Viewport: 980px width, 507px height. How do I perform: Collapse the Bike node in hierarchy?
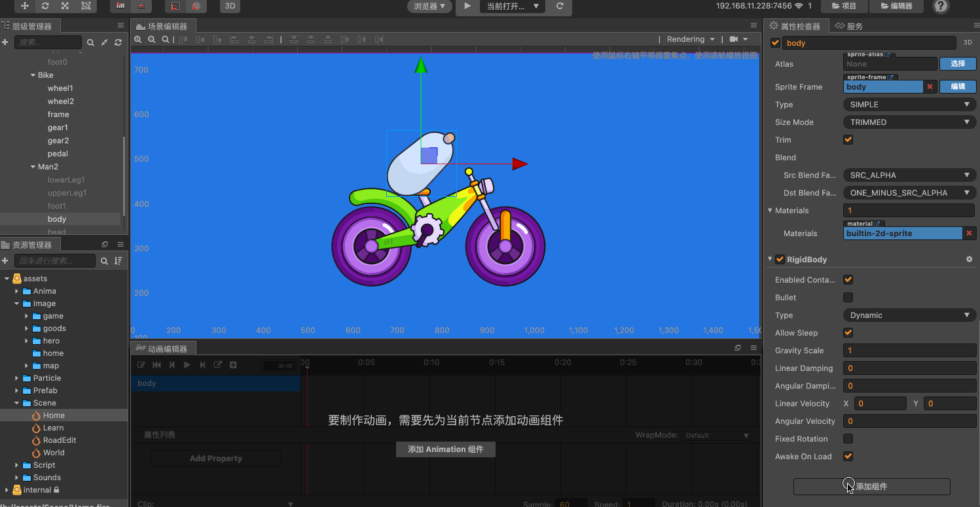[x=33, y=75]
